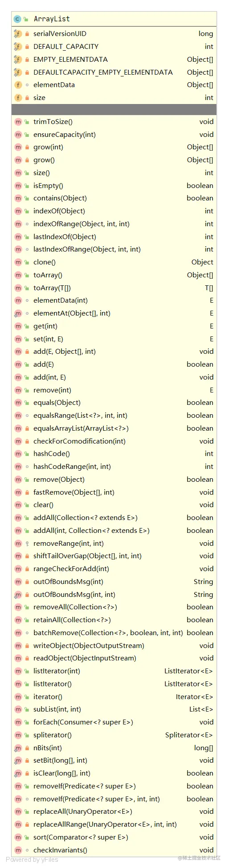Select retainAll(Collection<?>) method
Image resolution: width=228 pixels, height=868 pixels.
point(72,620)
